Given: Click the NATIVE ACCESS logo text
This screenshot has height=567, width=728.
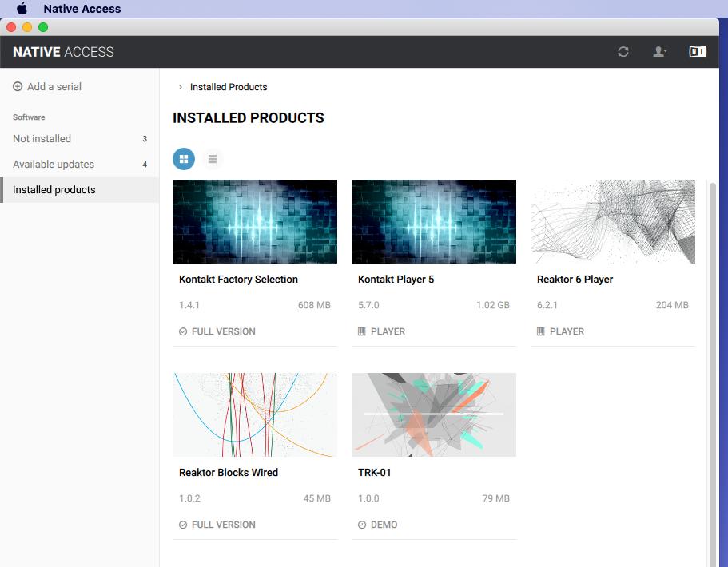Looking at the screenshot, I should coord(63,51).
